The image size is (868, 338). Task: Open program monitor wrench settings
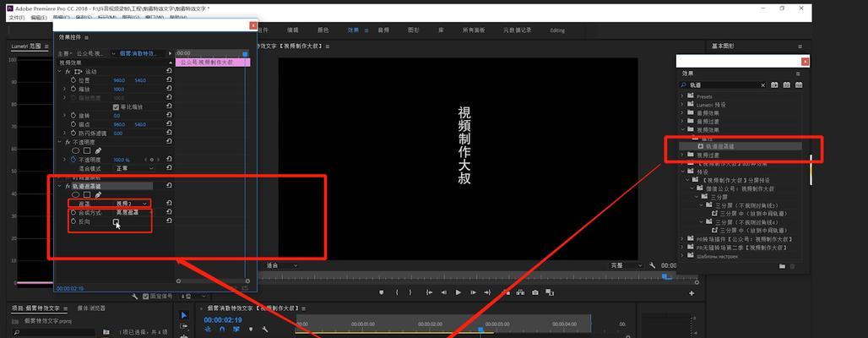pos(654,266)
